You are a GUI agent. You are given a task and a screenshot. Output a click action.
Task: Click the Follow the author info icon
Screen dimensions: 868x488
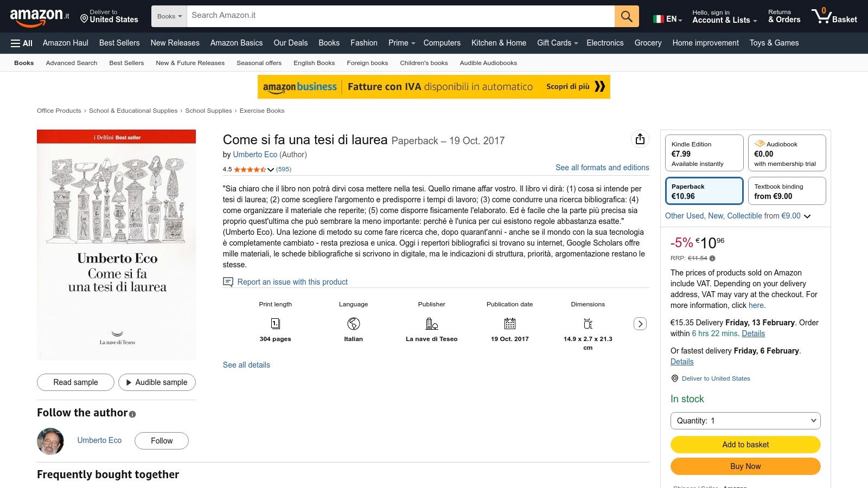click(132, 414)
